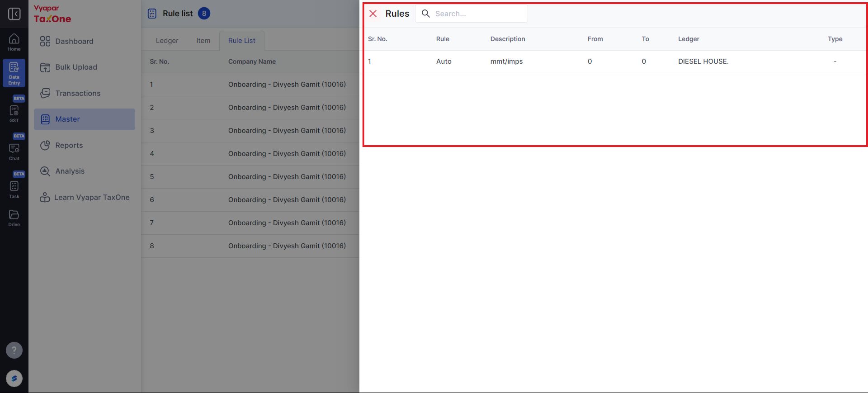Image resolution: width=868 pixels, height=393 pixels.
Task: Select the Data Entry rail icon
Action: 14,73
